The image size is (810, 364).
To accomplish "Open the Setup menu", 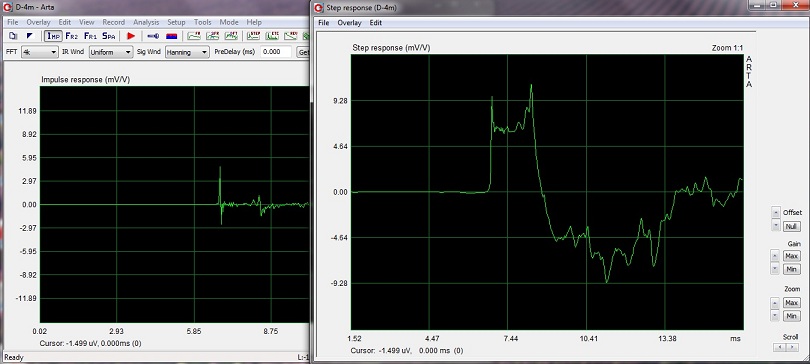I will tap(176, 22).
